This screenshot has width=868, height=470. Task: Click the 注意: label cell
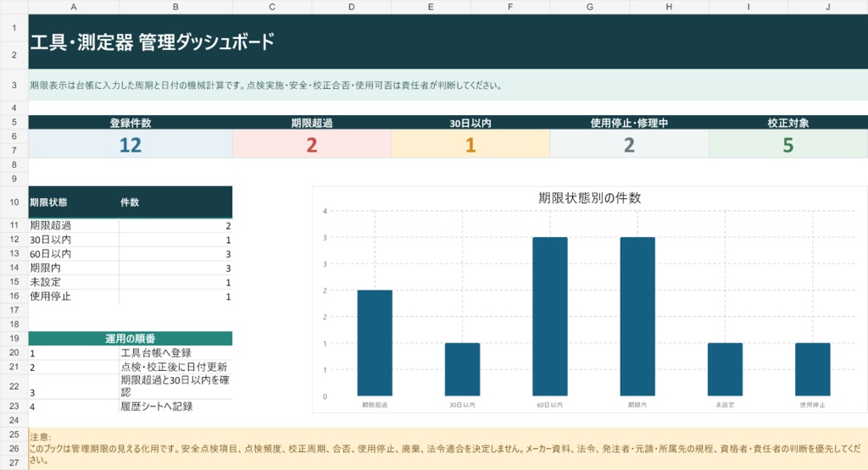[x=41, y=437]
